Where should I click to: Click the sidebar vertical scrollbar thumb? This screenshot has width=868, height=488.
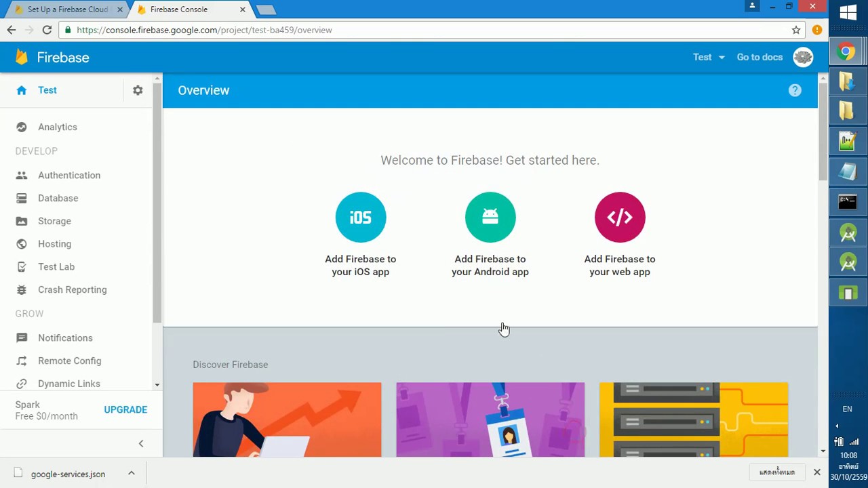pyautogui.click(x=157, y=203)
